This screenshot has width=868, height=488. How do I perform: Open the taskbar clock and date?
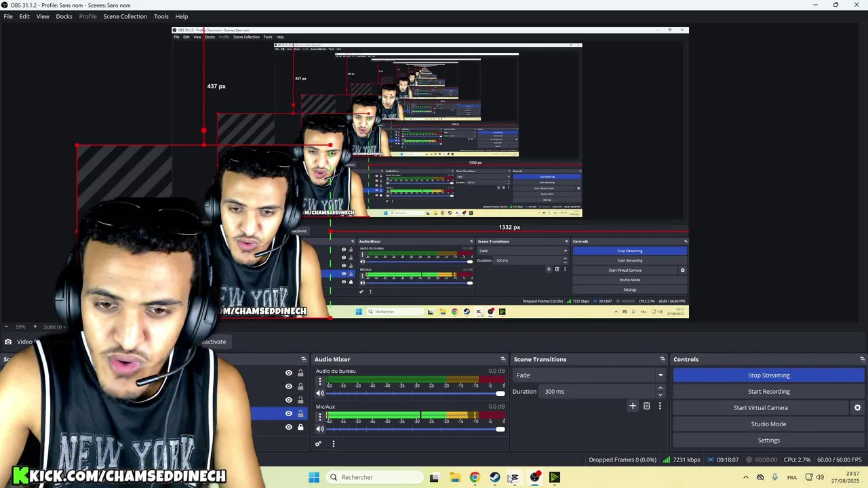[x=846, y=477]
